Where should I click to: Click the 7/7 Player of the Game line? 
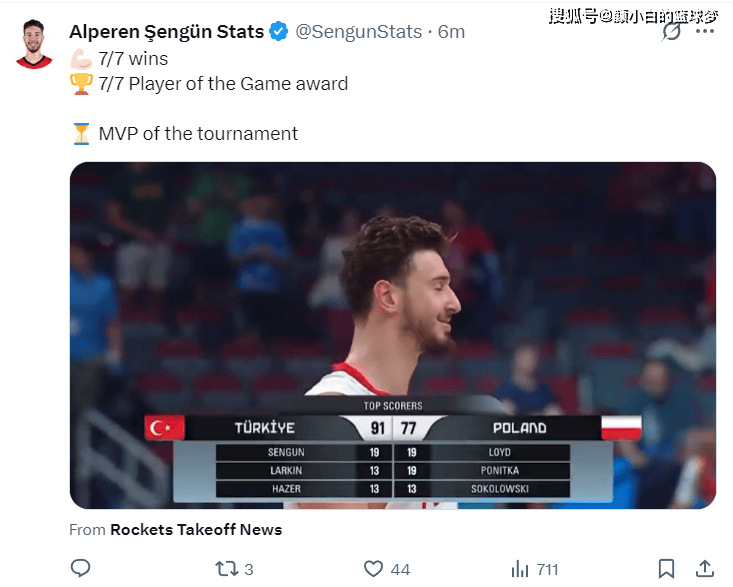coord(223,84)
